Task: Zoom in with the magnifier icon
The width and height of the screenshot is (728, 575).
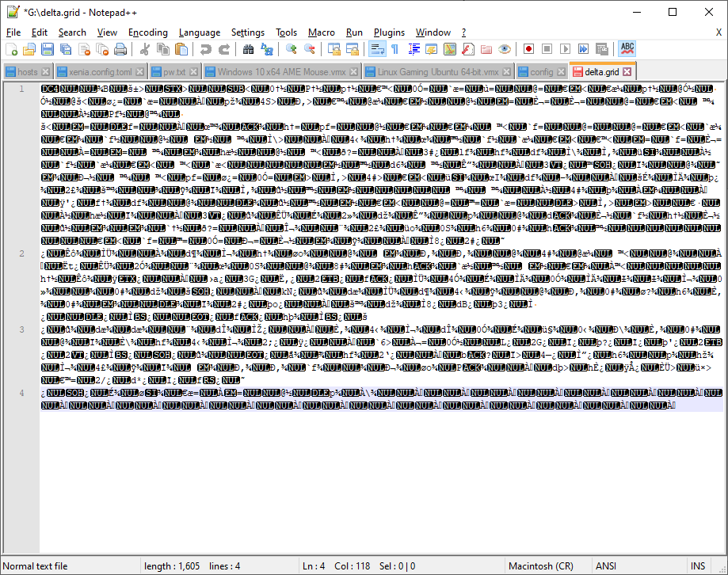Action: click(x=292, y=49)
